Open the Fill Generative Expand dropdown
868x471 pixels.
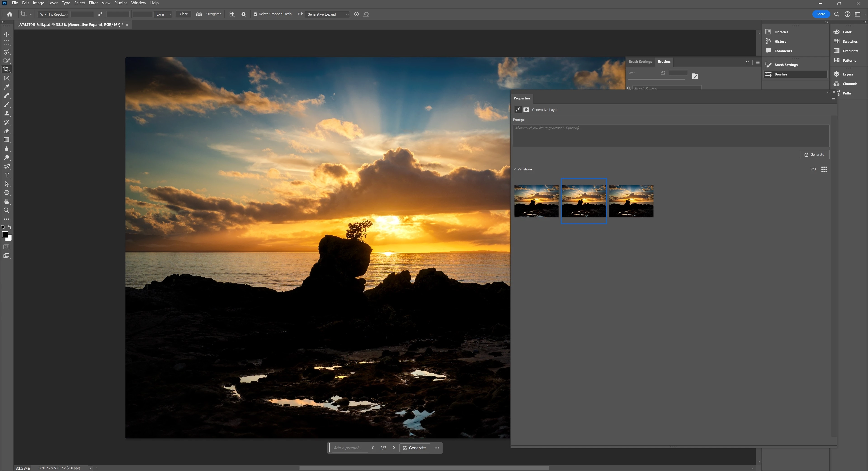327,14
